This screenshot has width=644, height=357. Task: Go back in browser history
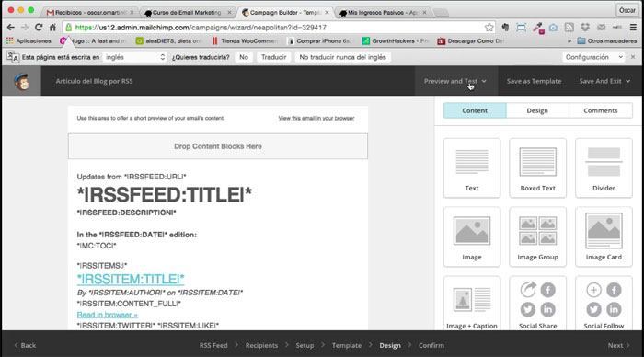[x=11, y=27]
